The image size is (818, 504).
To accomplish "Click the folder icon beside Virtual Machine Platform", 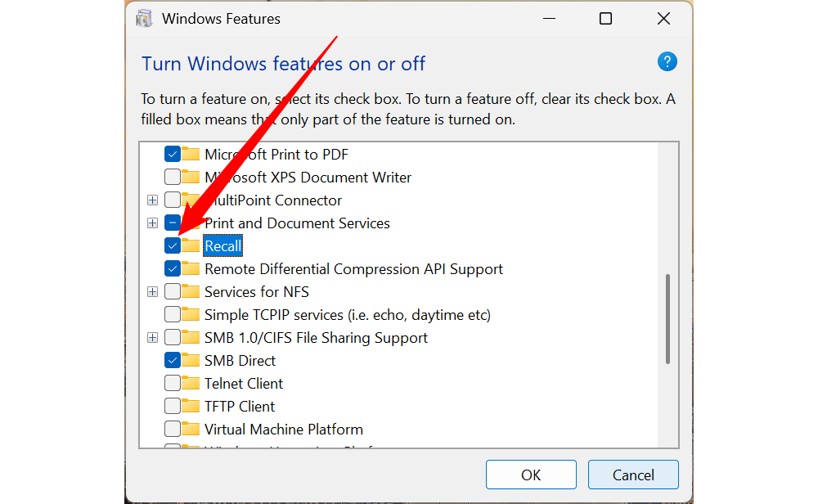I will 191,429.
